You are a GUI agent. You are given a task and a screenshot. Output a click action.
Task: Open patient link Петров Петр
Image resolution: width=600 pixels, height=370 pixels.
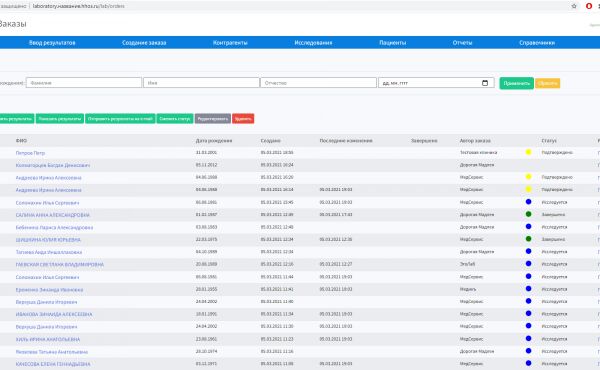[x=30, y=153]
